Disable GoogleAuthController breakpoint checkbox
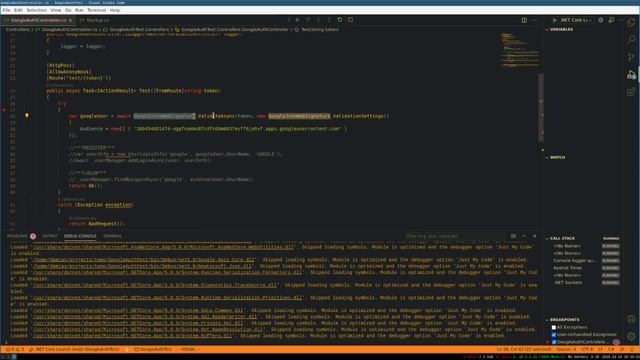 [x=554, y=342]
